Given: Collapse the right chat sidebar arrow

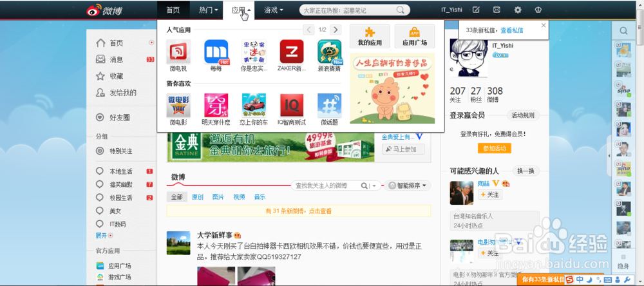Looking at the screenshot, I should [x=609, y=155].
